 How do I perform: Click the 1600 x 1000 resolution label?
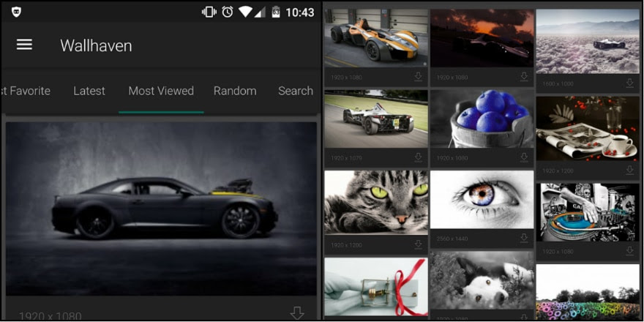[559, 83]
